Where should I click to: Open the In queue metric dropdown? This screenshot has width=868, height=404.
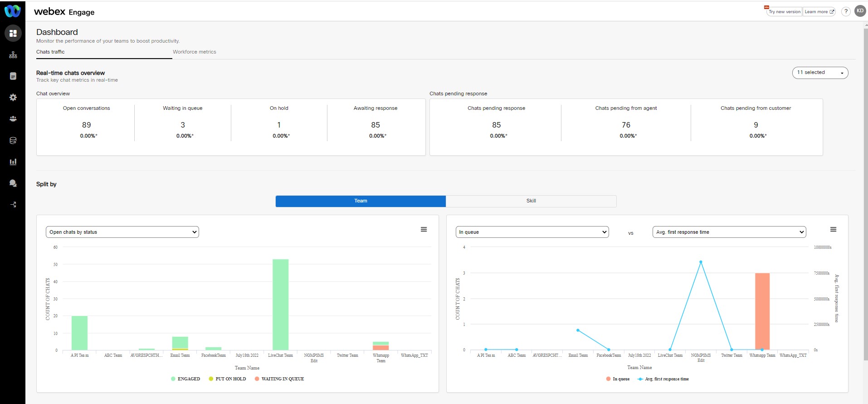(532, 232)
